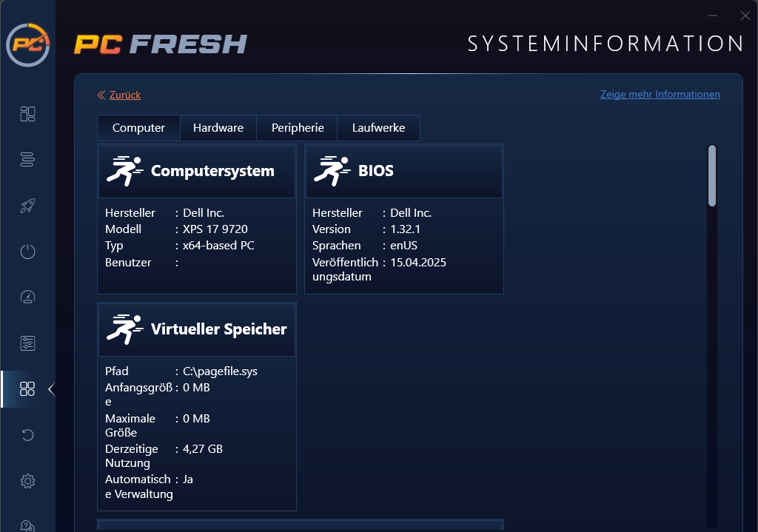Switch to the Peripherie tab
758x532 pixels.
[298, 128]
